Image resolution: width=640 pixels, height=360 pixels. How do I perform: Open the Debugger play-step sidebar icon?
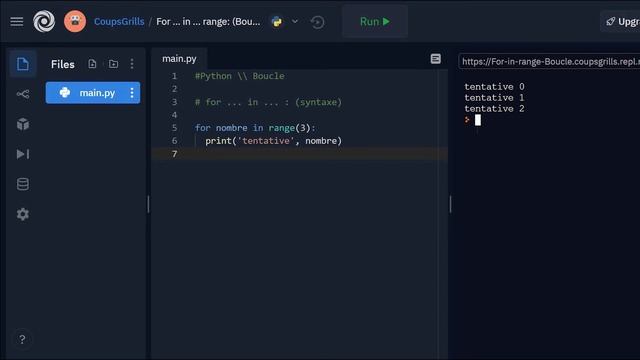pyautogui.click(x=23, y=154)
